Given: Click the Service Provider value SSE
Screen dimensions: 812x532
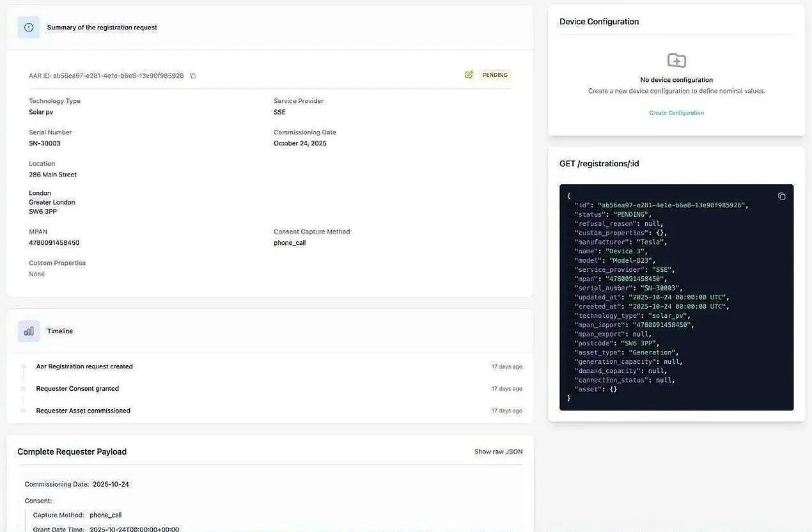Looking at the screenshot, I should point(279,112).
